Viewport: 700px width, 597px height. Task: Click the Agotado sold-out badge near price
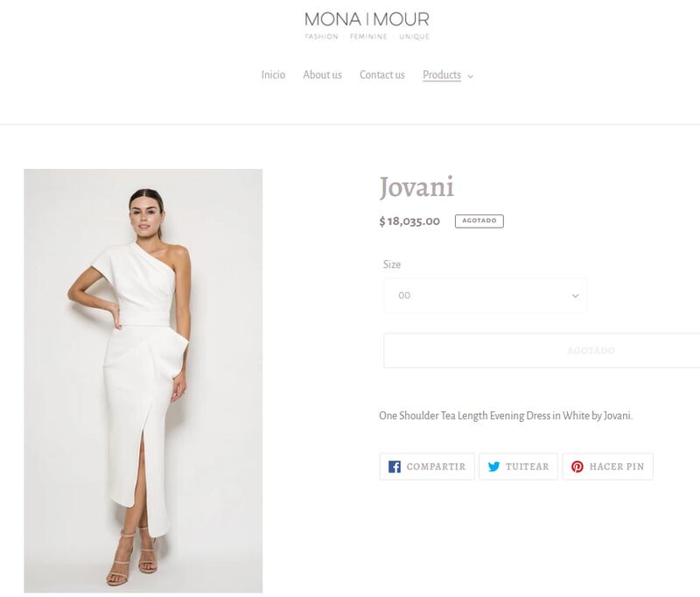point(479,221)
